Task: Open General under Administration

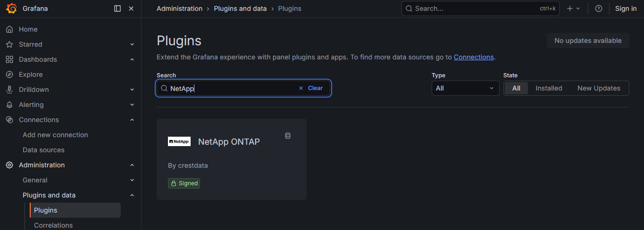Action: (x=35, y=180)
